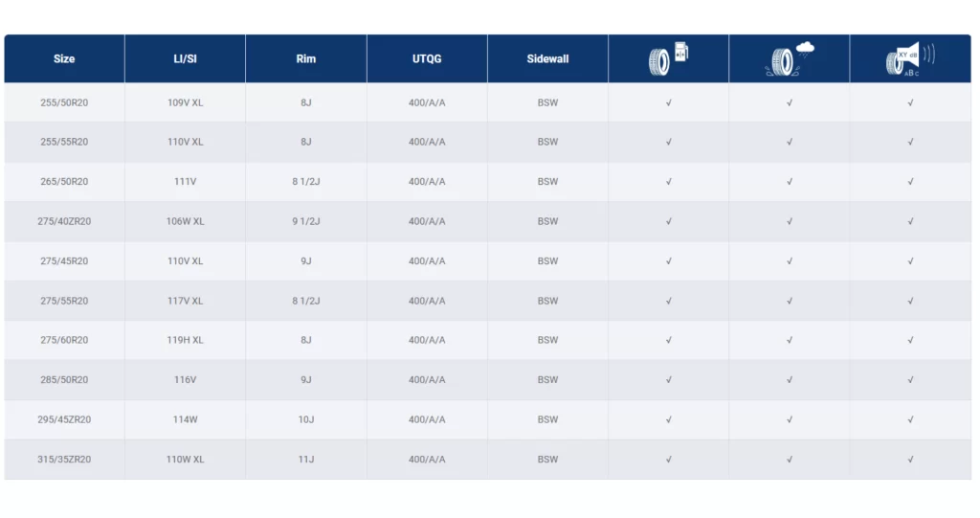Click fuel efficiency checkmark for 295/45ZR20

pyautogui.click(x=669, y=419)
